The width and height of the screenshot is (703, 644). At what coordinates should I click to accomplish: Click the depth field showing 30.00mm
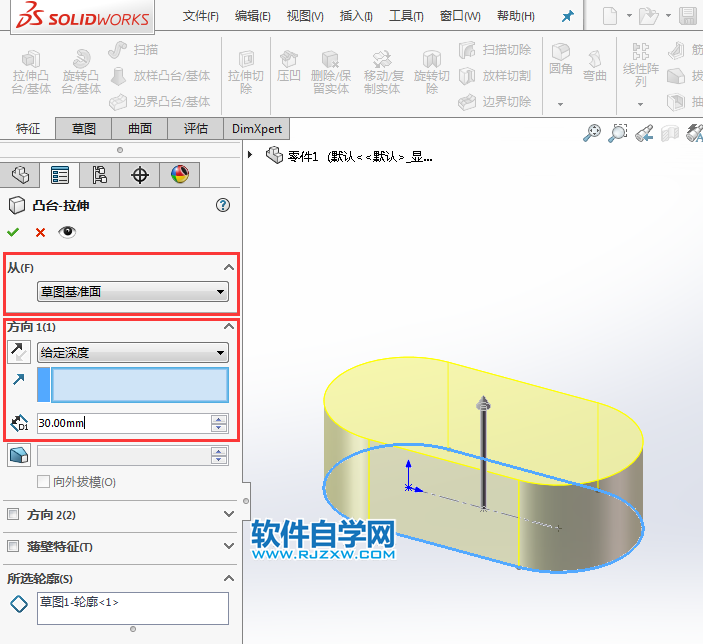click(124, 423)
